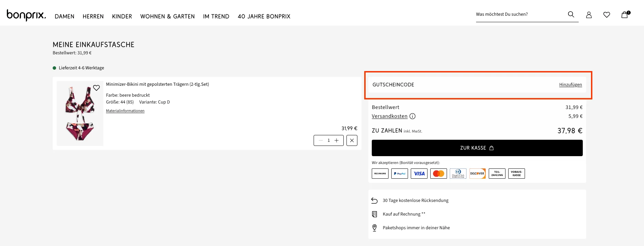Image resolution: width=644 pixels, height=246 pixels.
Task: Open the wishlist heart in header
Action: (607, 15)
